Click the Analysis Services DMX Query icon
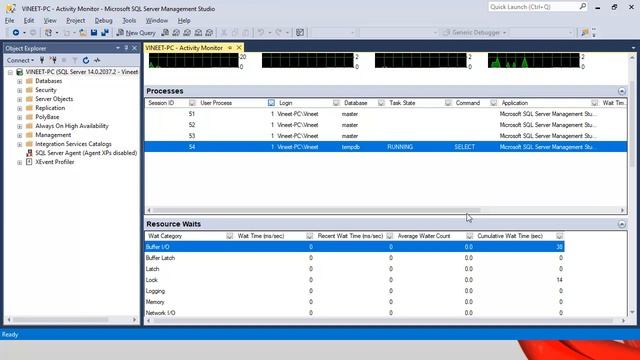The height and width of the screenshot is (360, 640). [187, 32]
